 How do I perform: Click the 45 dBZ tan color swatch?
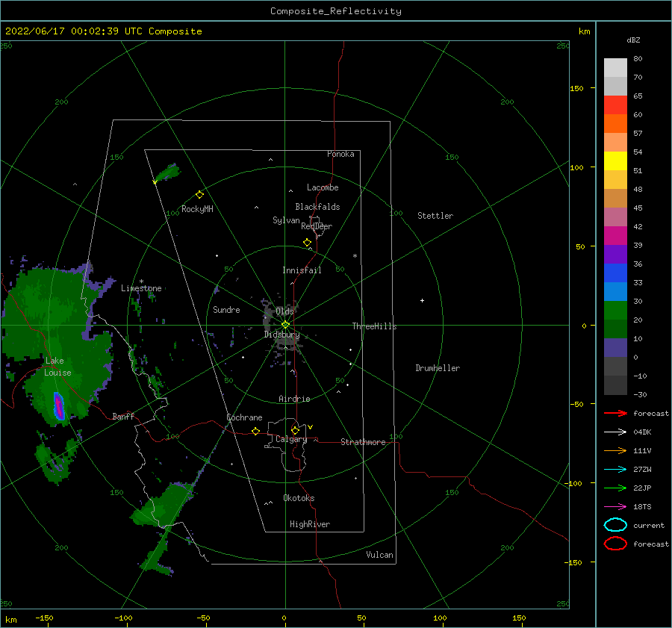click(x=615, y=199)
